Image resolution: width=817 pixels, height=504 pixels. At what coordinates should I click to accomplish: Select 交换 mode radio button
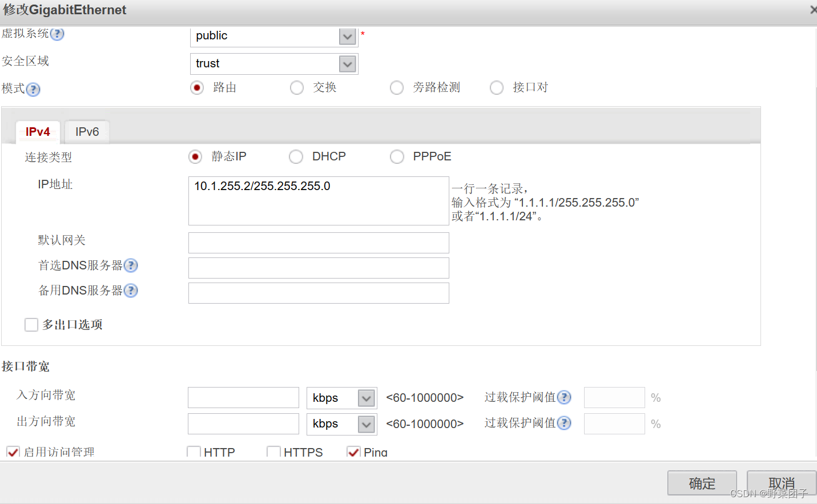coord(297,88)
